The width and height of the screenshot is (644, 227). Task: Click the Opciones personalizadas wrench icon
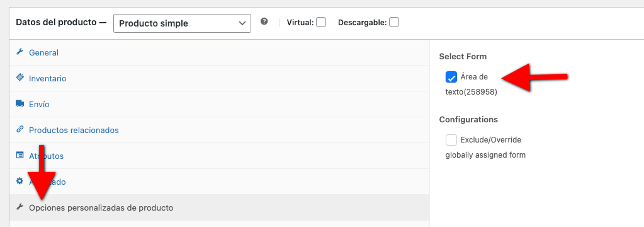click(x=20, y=207)
